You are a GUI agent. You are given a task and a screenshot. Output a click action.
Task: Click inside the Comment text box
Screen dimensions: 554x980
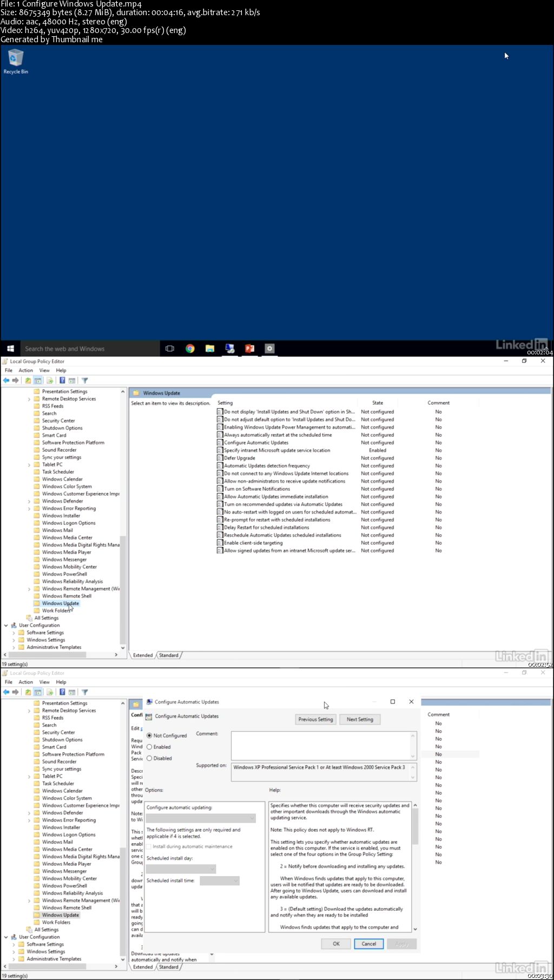tap(321, 745)
